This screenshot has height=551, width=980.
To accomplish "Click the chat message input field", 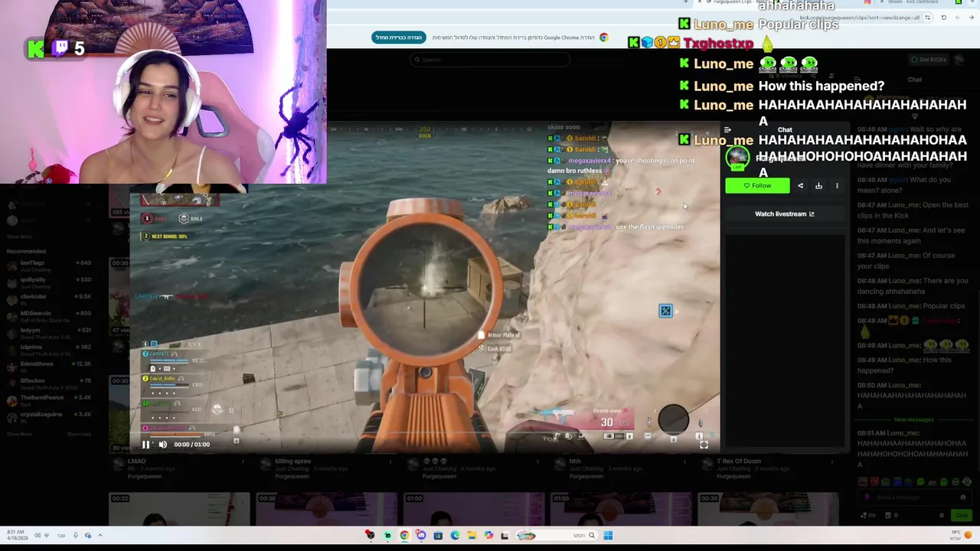I will [x=914, y=497].
